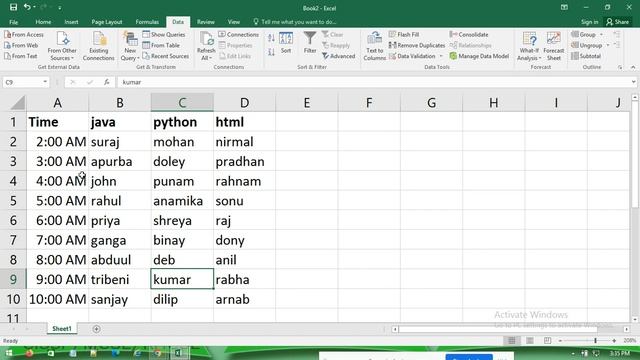Open the Sort dialog button
The width and height of the screenshot is (640, 360).
pos(286,43)
